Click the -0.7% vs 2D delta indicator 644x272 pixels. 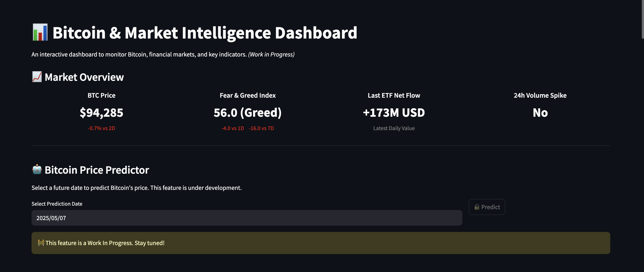pos(101,128)
